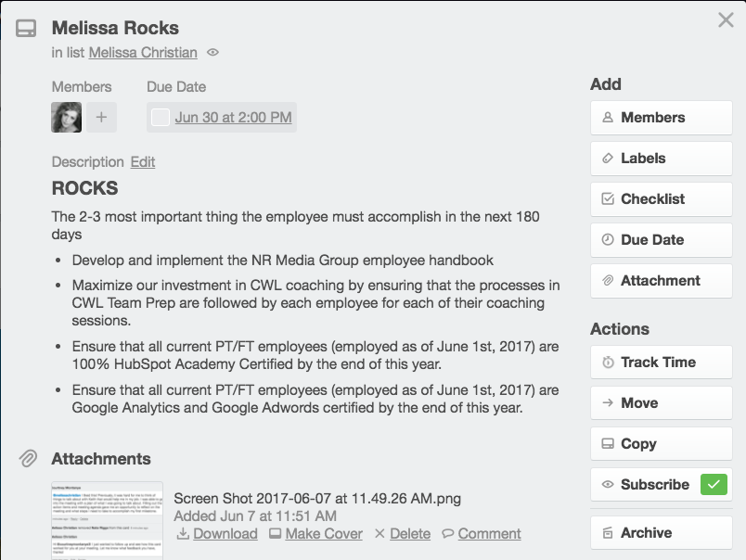The image size is (746, 560).
Task: Download the attached screenshot file
Action: tap(224, 533)
